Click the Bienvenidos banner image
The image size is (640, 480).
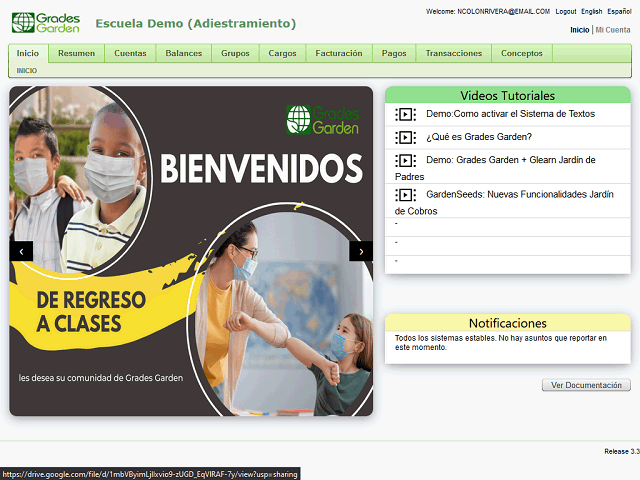click(191, 251)
